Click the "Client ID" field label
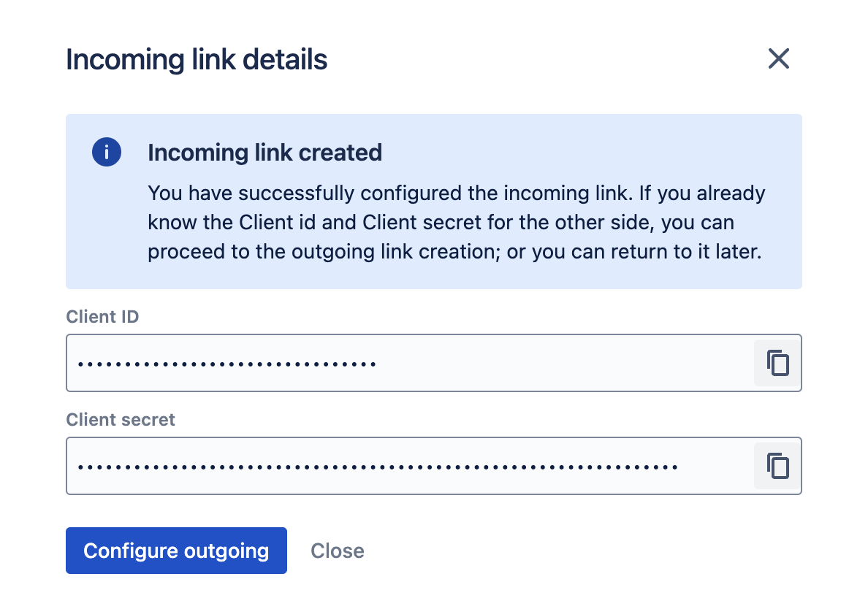The height and width of the screenshot is (609, 868). 102,317
